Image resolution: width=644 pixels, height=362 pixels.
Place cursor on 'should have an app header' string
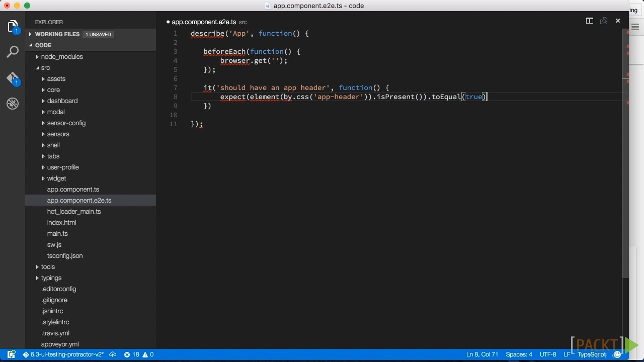(273, 88)
